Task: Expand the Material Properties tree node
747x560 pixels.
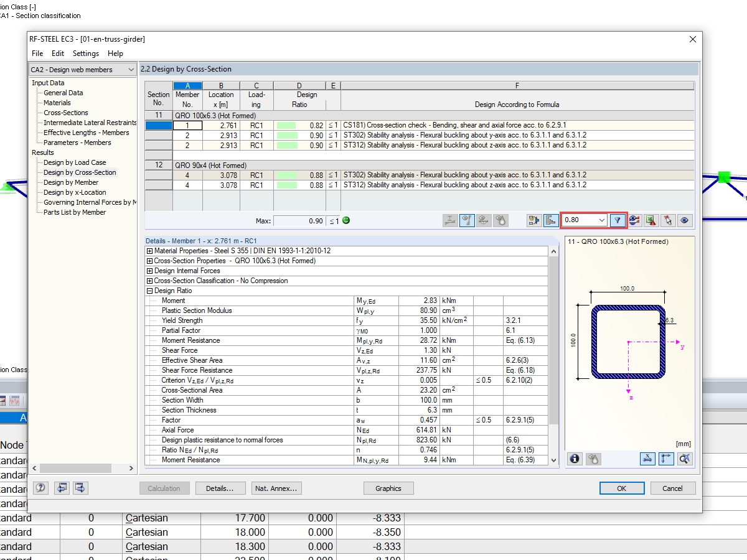Action: coord(150,251)
